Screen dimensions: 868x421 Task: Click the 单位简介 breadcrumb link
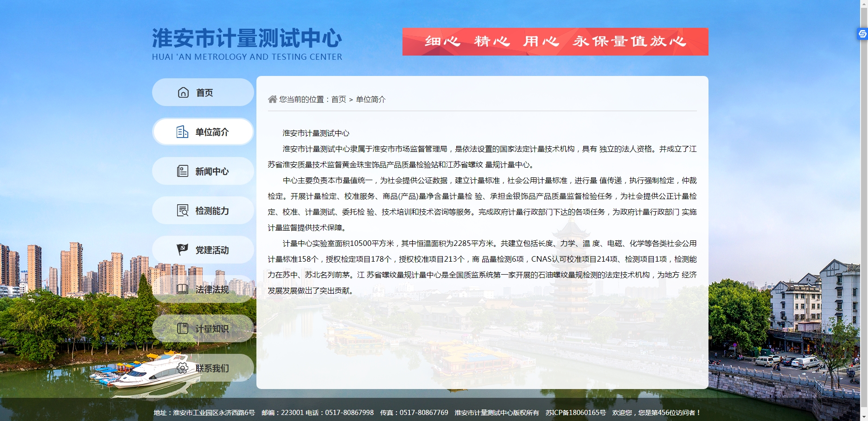tap(370, 100)
